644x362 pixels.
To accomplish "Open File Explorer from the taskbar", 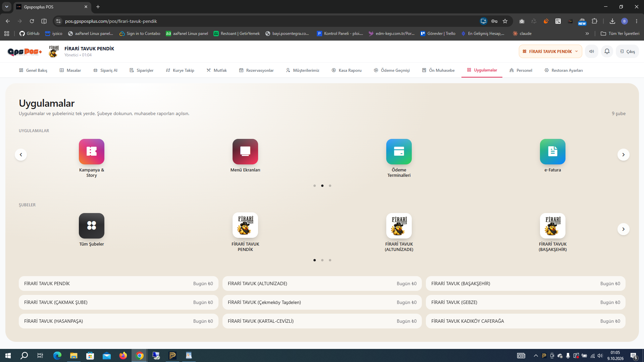I will pyautogui.click(x=73, y=356).
